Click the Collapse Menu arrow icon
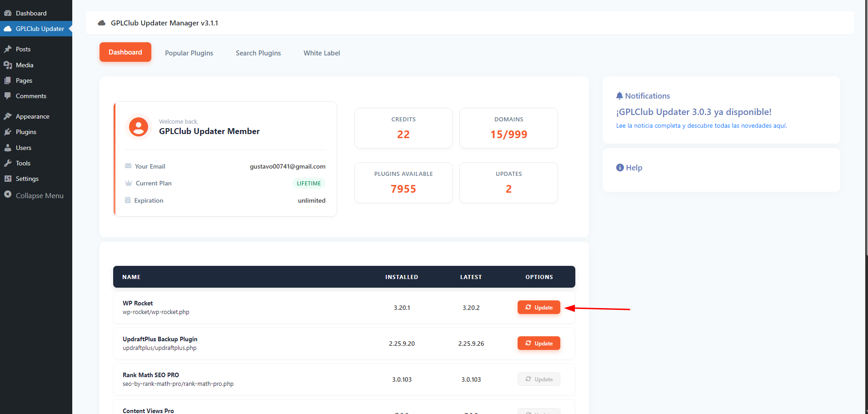Image resolution: width=868 pixels, height=414 pixels. [8, 195]
